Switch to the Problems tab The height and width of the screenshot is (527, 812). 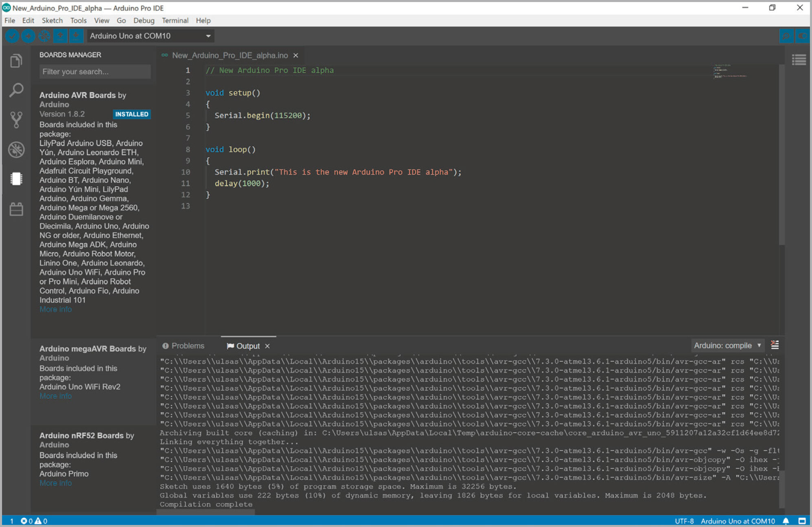tap(188, 345)
